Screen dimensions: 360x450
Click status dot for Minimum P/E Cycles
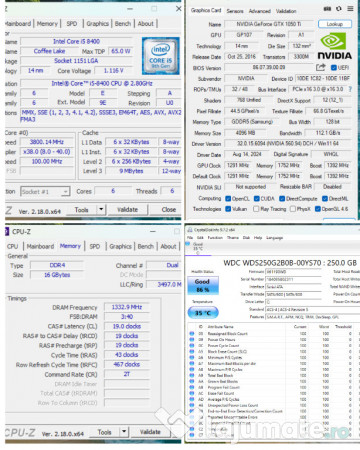[x=192, y=357]
